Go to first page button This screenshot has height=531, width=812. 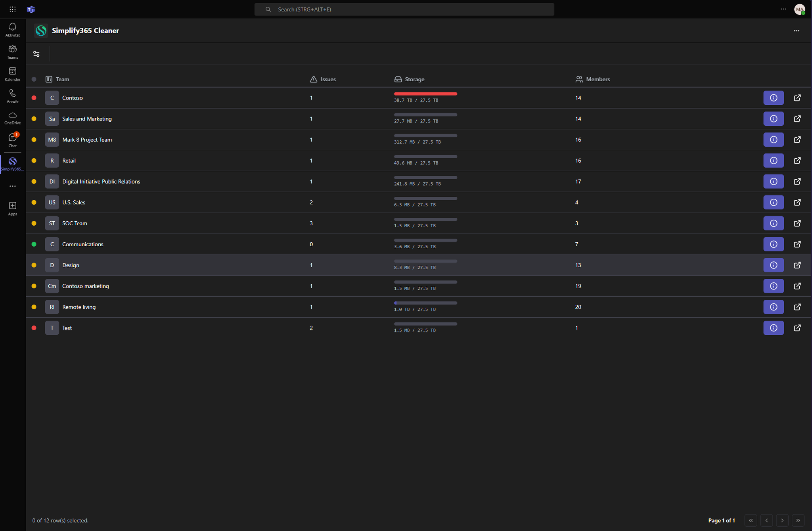tap(751, 520)
